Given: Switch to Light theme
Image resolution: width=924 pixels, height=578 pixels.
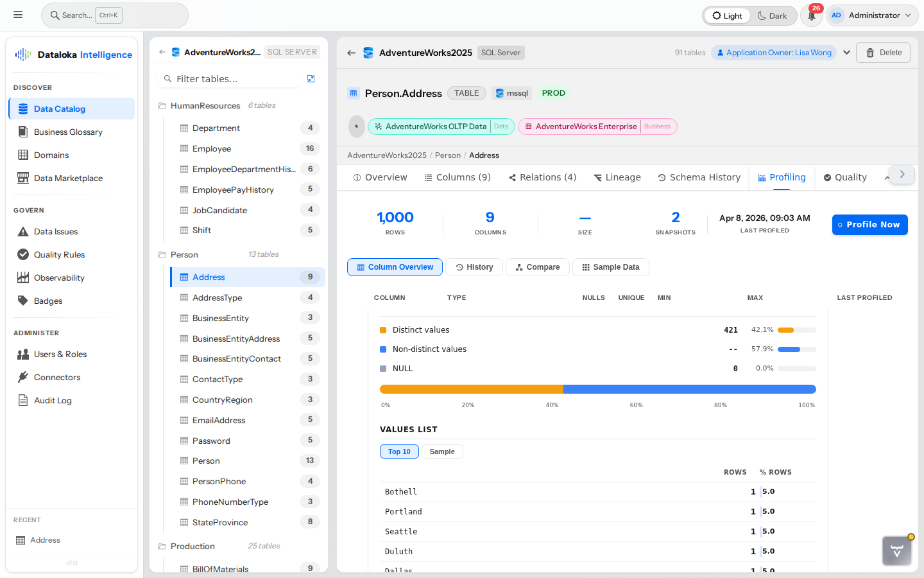Looking at the screenshot, I should click(x=727, y=15).
